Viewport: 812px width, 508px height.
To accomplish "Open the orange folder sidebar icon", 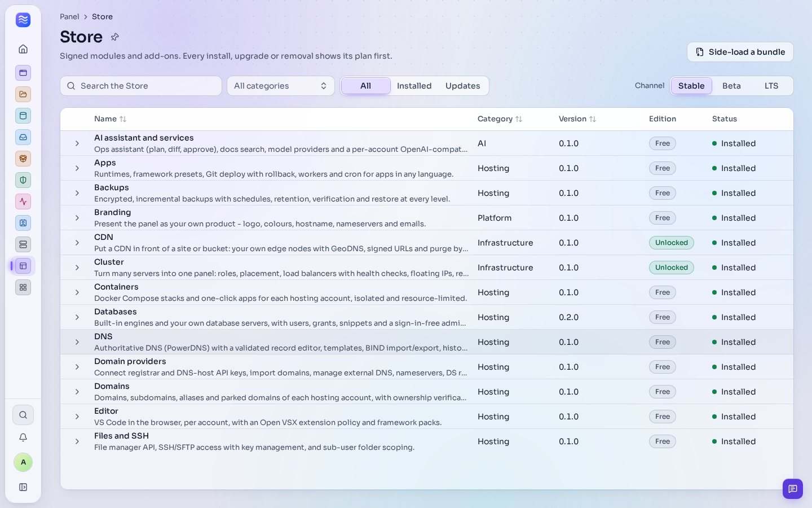I will click(23, 94).
